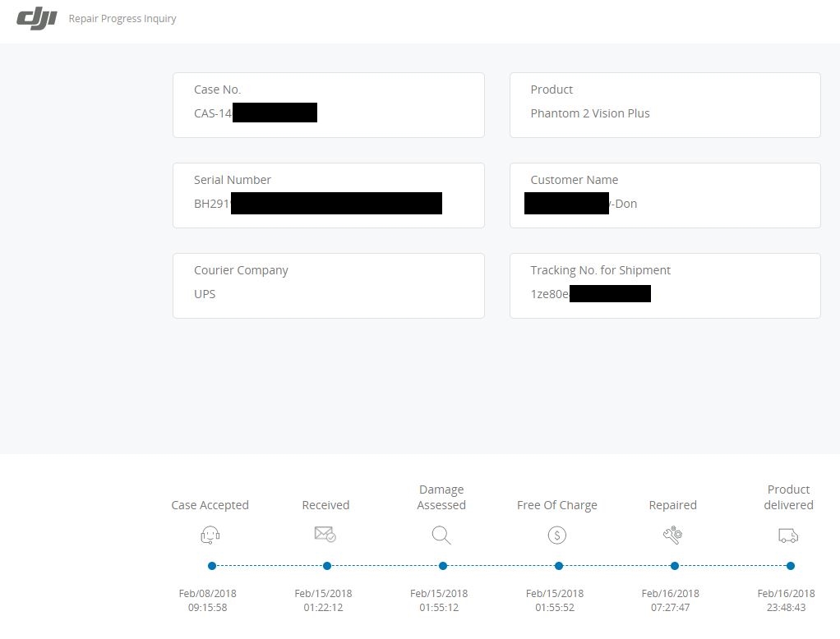This screenshot has width=840, height=639.
Task: Click the Product delivered truck icon
Action: coord(788,536)
